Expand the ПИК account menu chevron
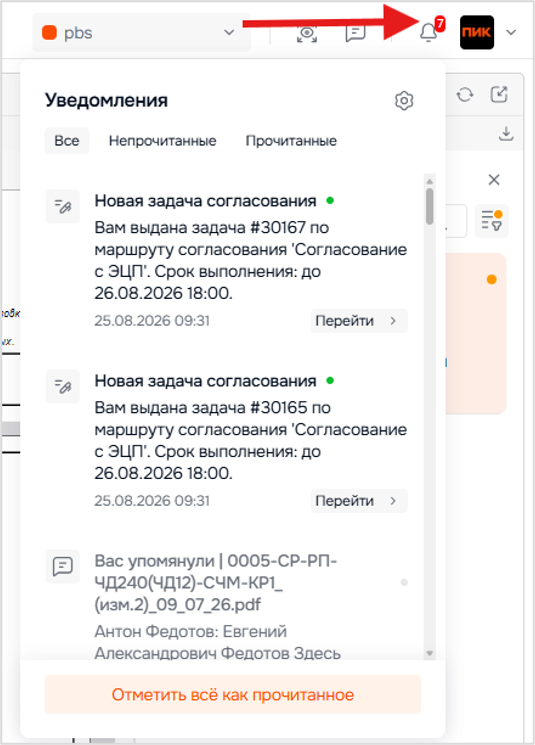Viewport: 535px width, 745px height. pyautogui.click(x=511, y=33)
